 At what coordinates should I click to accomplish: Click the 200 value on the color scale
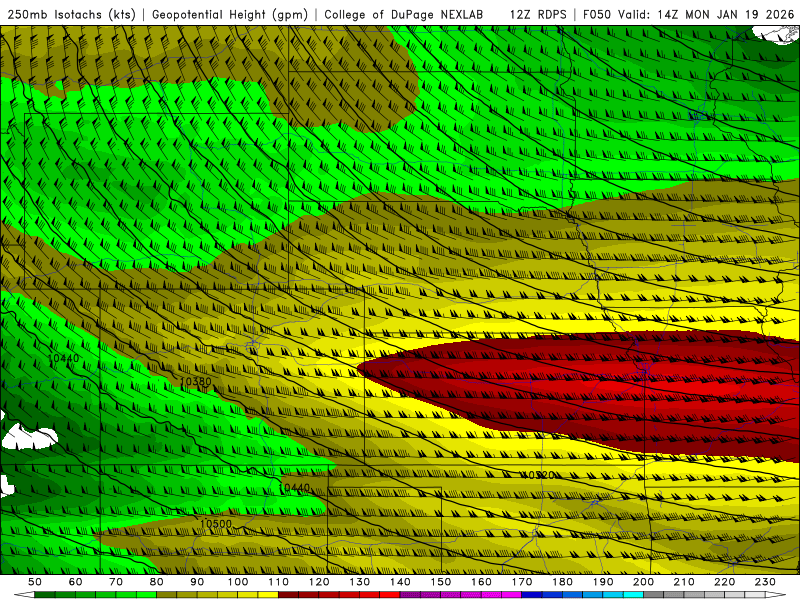(643, 582)
